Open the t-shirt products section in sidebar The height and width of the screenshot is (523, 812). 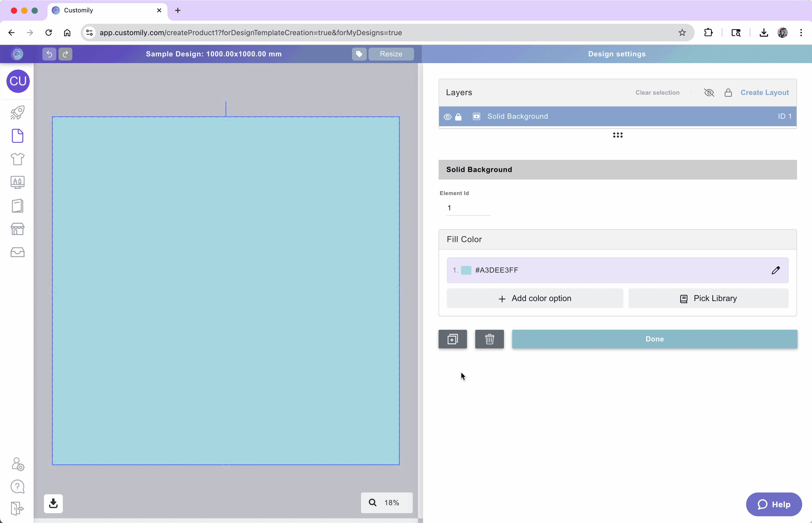17,159
